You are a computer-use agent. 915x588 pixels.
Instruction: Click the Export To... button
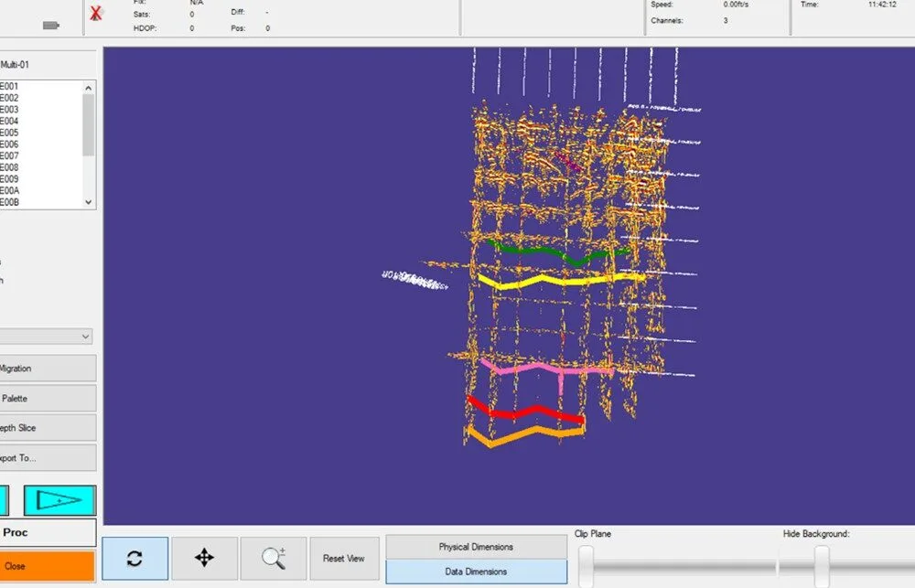click(x=48, y=458)
